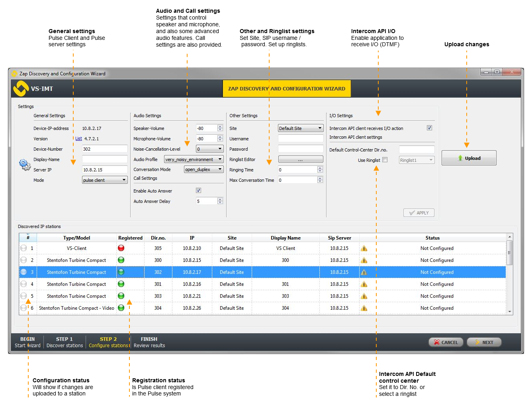Untick Intercom API client receives I/O action
The height and width of the screenshot is (407, 532).
click(429, 128)
